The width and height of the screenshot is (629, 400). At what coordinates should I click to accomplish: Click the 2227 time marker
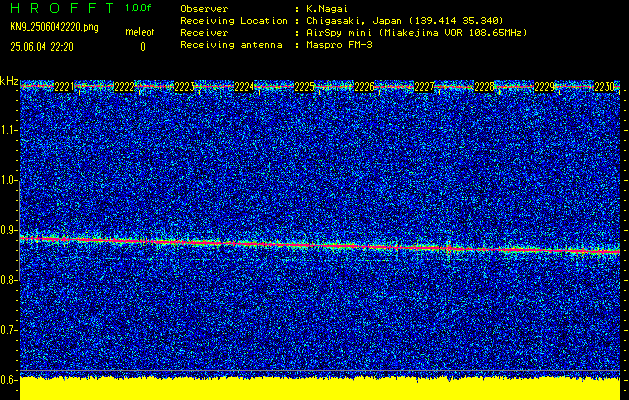424,87
